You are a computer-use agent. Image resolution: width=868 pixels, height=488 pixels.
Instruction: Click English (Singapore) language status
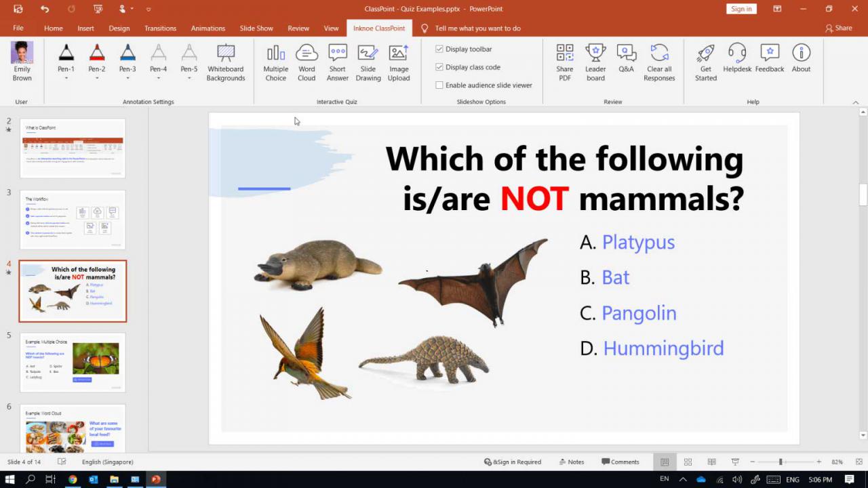tap(107, 462)
